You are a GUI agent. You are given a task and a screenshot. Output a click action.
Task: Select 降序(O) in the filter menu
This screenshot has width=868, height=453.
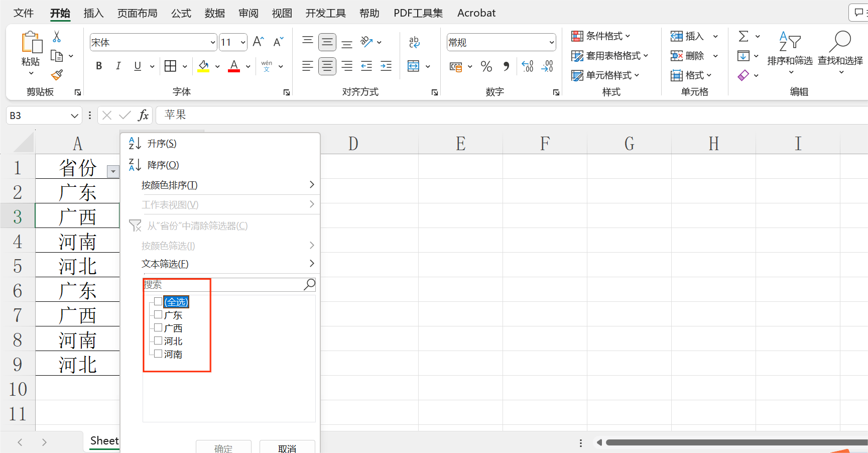click(162, 165)
